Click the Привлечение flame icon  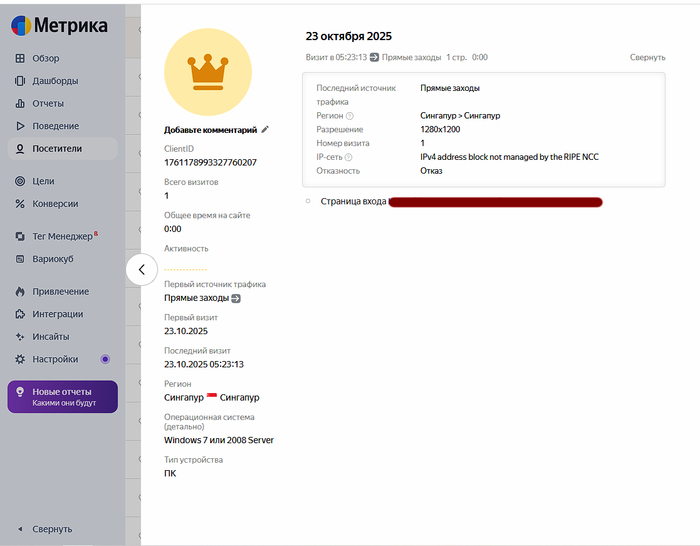pyautogui.click(x=20, y=292)
